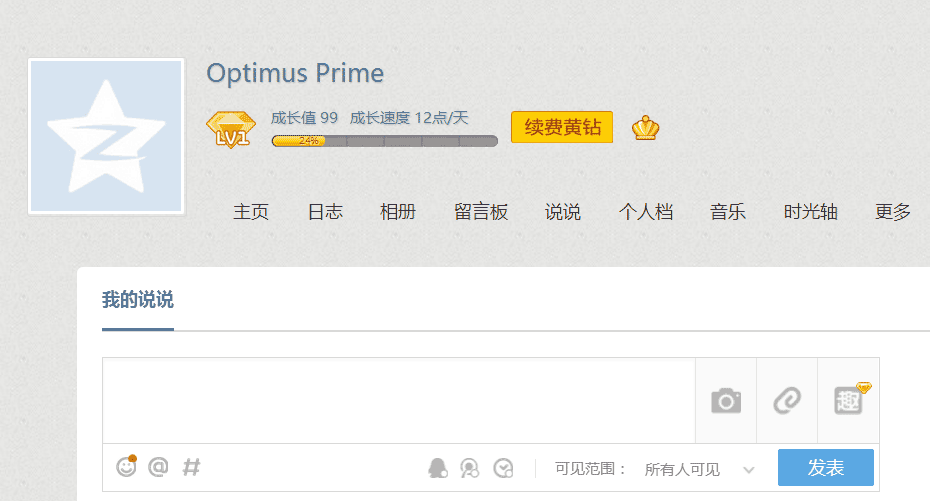Click the profile avatar picture

point(106,137)
